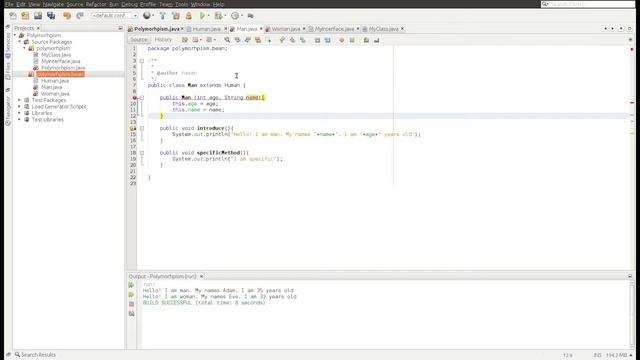This screenshot has height=360, width=640.
Task: Click the override hint icon on line 14
Action: 133,128
